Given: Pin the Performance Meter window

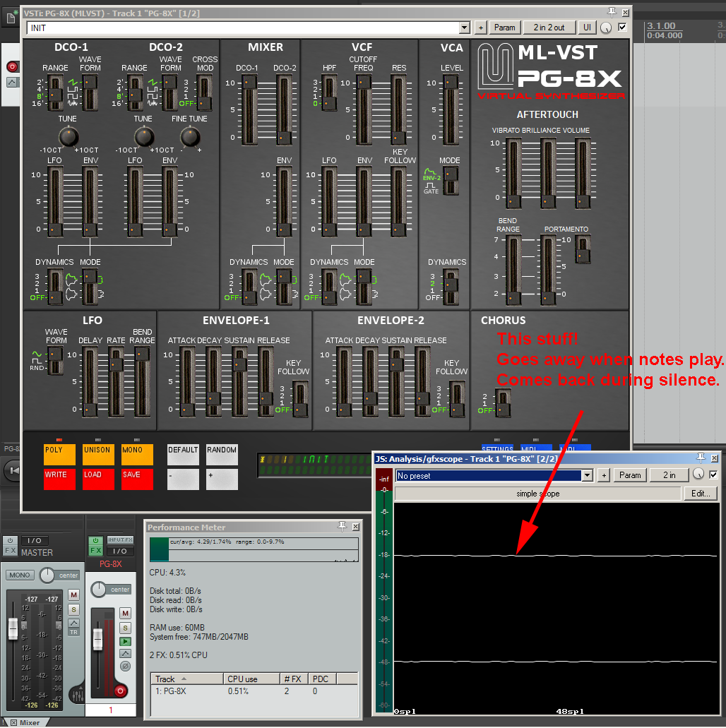Looking at the screenshot, I should pyautogui.click(x=343, y=527).
